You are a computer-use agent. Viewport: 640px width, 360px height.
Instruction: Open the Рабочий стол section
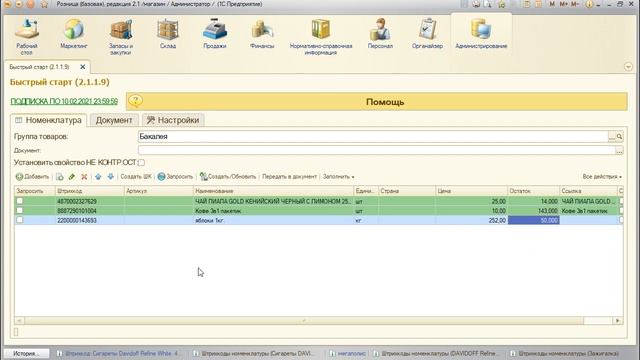click(x=27, y=37)
